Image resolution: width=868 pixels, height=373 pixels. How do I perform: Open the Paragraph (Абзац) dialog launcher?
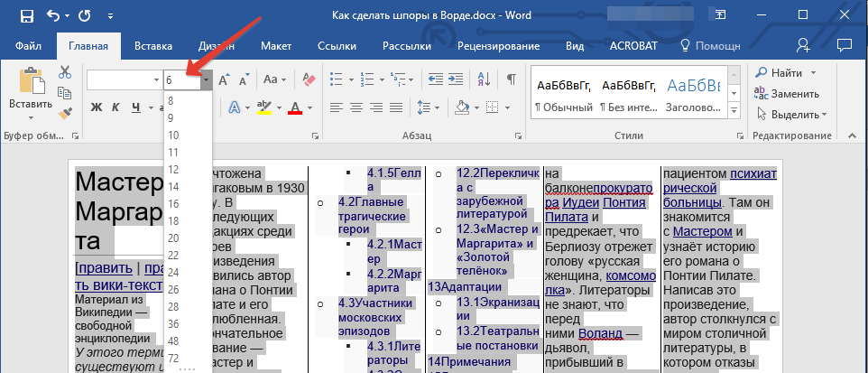pos(518,135)
